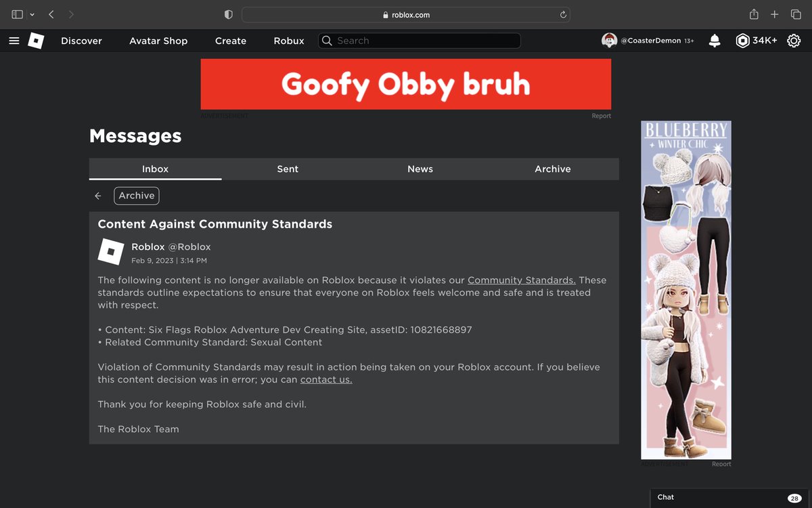Select the roblox.com address bar
Viewport: 812px width, 508px height.
point(405,14)
